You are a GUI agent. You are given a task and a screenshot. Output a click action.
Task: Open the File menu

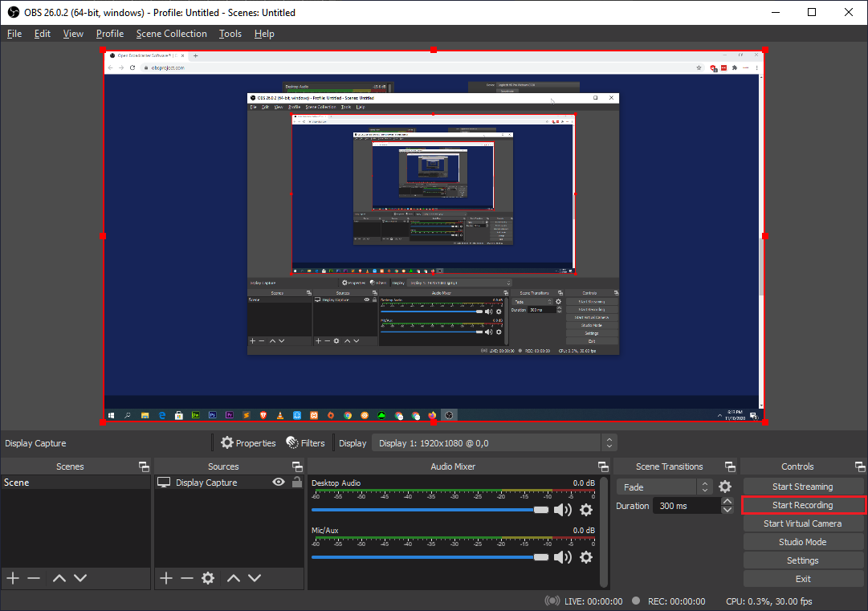[x=14, y=34]
